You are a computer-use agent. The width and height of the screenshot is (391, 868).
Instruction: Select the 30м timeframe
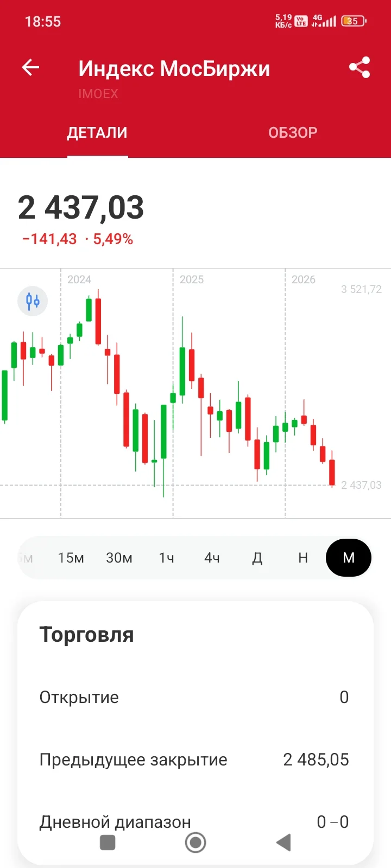tap(119, 558)
